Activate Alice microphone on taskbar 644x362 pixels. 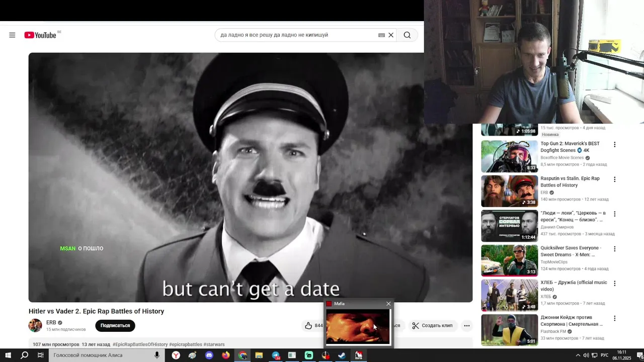click(157, 355)
